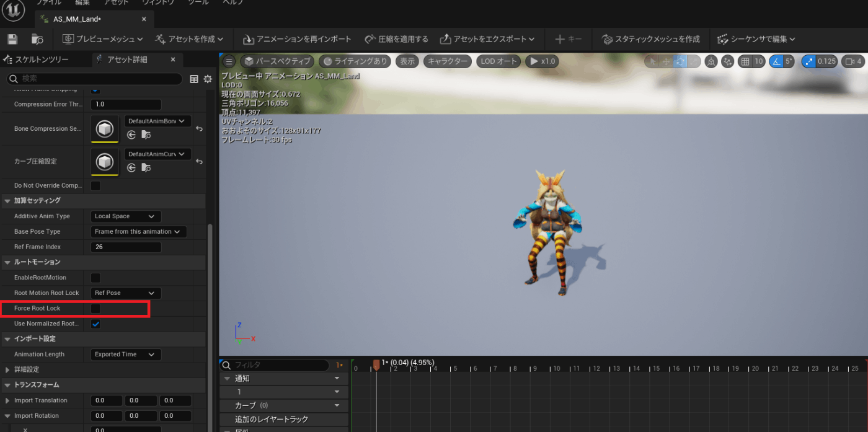Viewport: 868px width, 432px height.
Task: Click the surface snapping icon in the viewport
Action: [728, 61]
